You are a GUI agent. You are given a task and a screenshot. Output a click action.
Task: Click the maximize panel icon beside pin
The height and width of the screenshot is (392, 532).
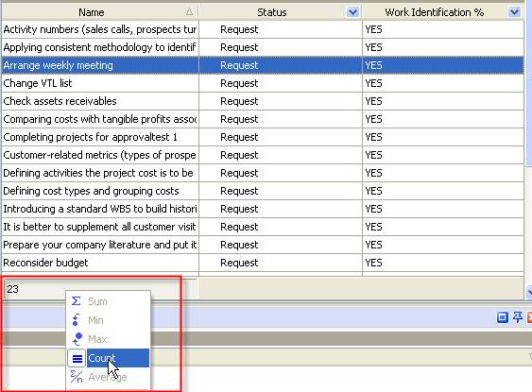coord(502,317)
